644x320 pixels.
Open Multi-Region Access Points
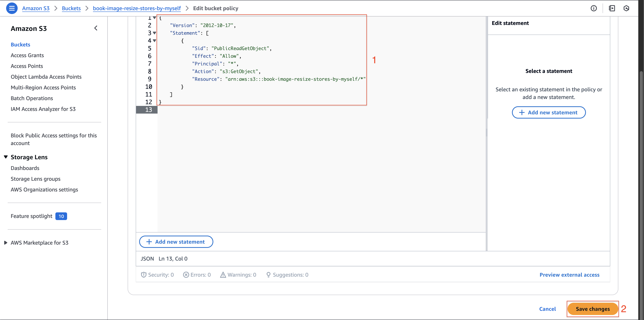pos(43,87)
